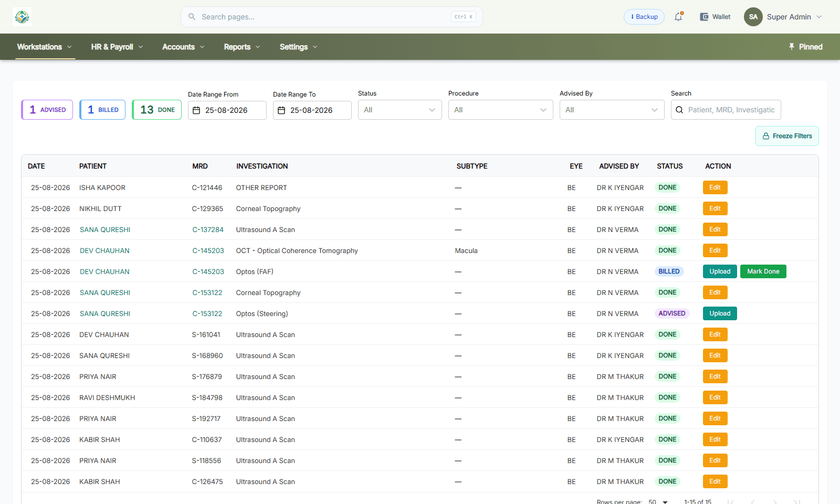Open the Settings menu
Image resolution: width=840 pixels, height=504 pixels.
tap(298, 47)
